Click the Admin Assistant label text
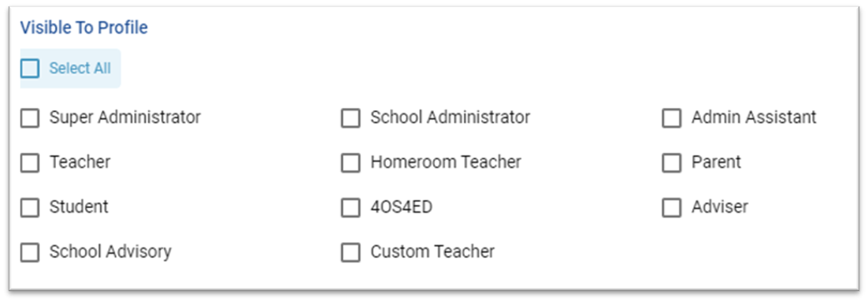Screen dimensions: 868x302 [754, 117]
